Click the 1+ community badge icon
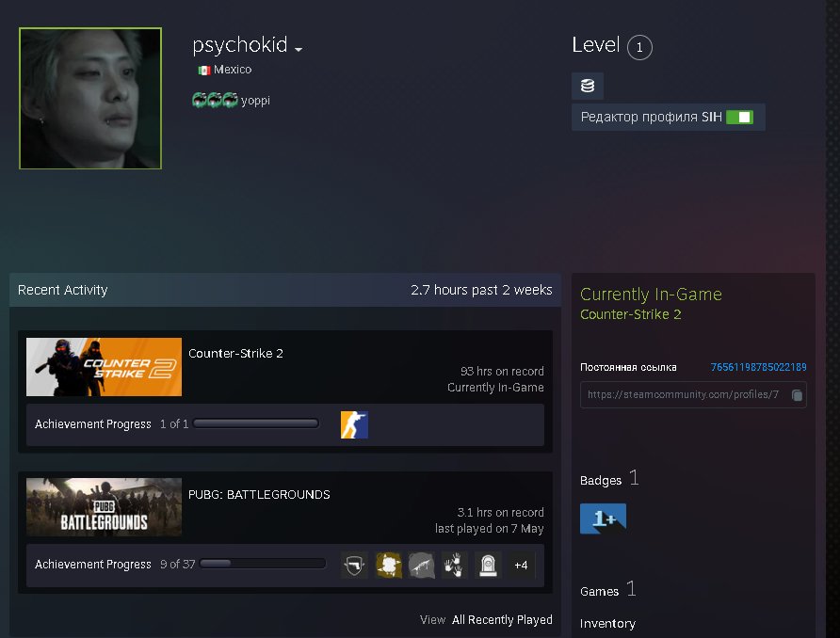 604,518
